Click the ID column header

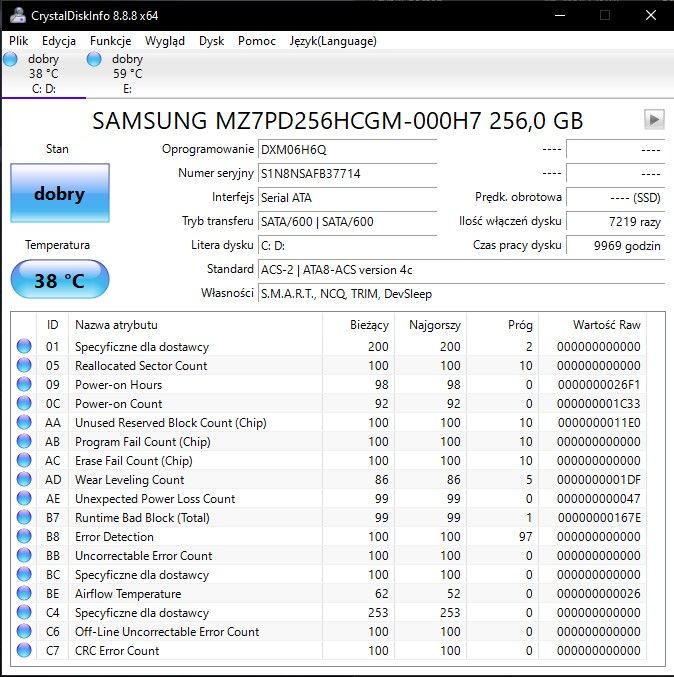tap(52, 325)
